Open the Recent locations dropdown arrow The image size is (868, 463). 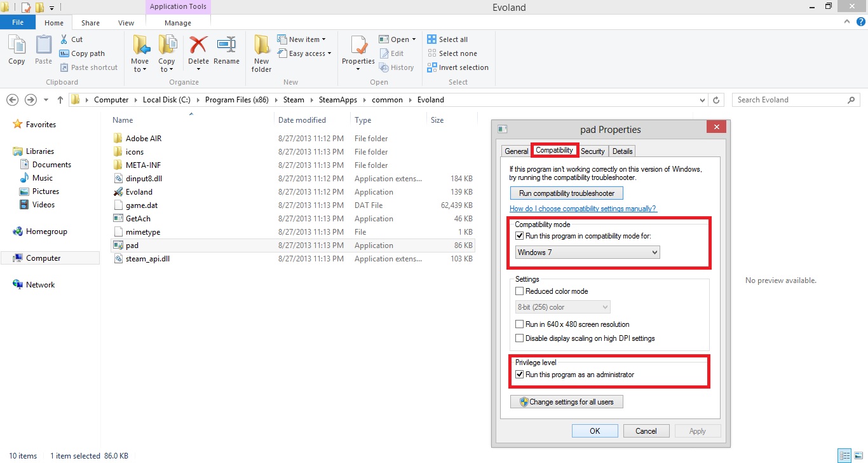(46, 100)
